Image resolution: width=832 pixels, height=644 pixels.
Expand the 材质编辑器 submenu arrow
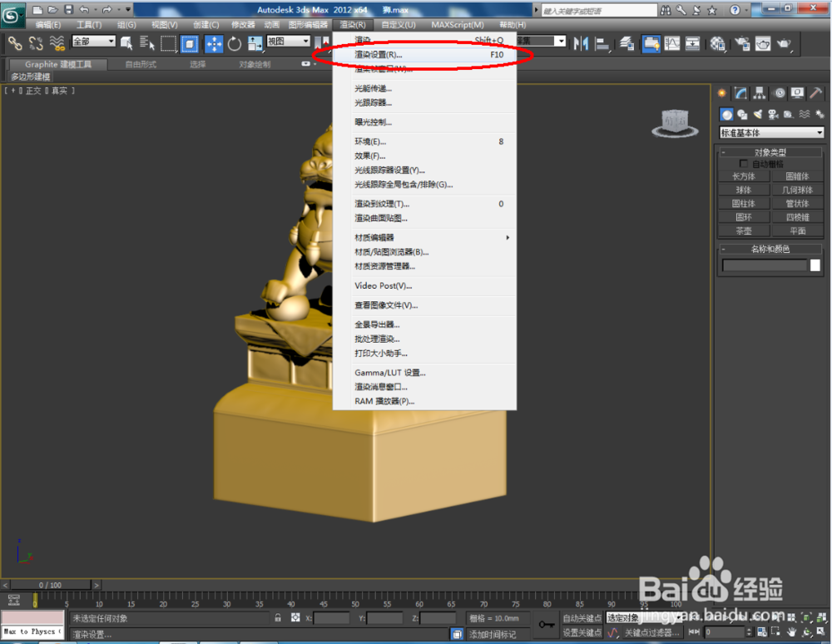pos(508,238)
